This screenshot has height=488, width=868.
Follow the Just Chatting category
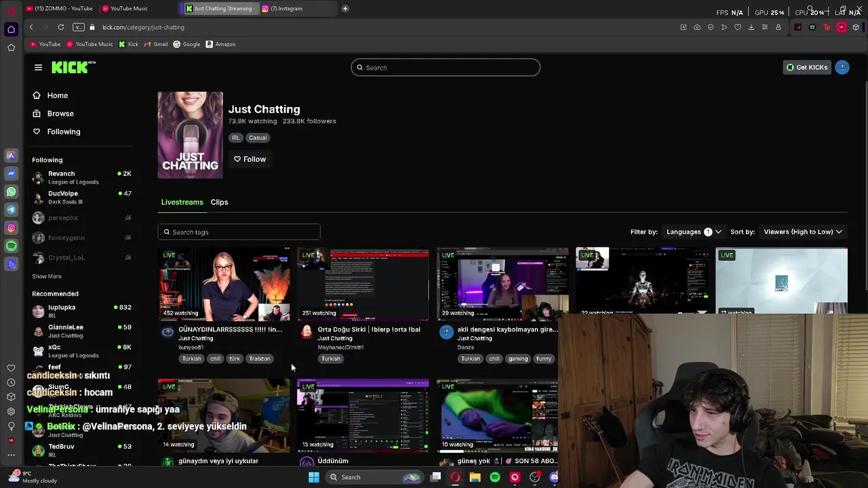250,159
